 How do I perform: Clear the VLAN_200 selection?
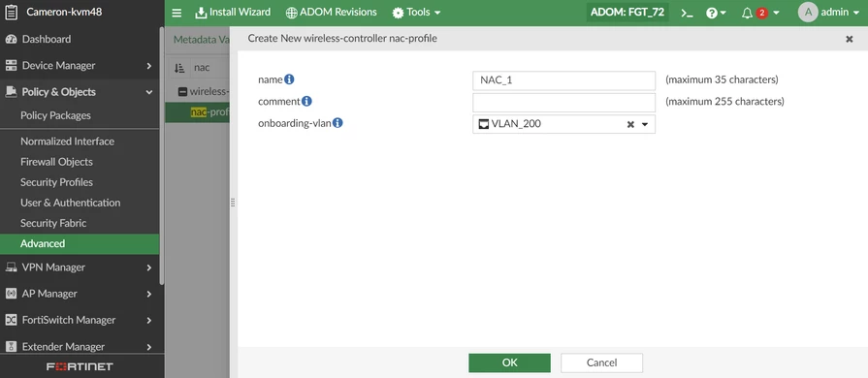(630, 124)
